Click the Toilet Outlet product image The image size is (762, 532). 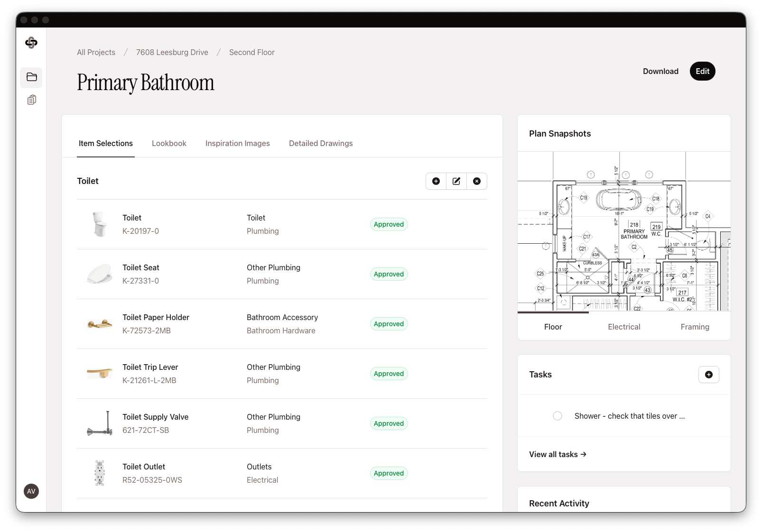coord(100,473)
